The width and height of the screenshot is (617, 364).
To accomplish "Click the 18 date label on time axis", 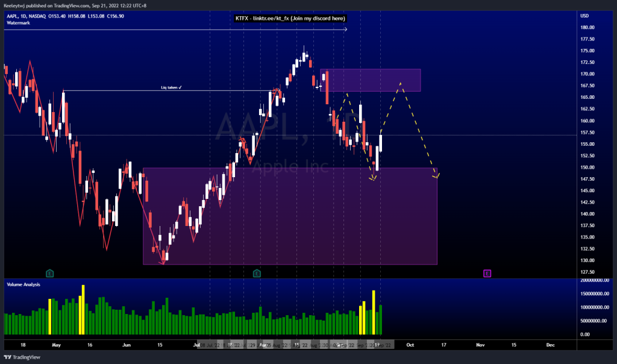I will coord(23,345).
